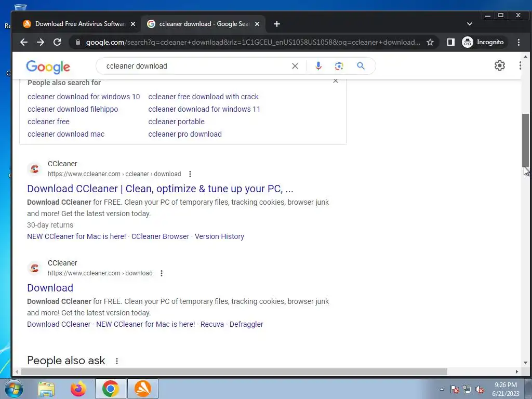Open network status tray icon

pyautogui.click(x=467, y=389)
